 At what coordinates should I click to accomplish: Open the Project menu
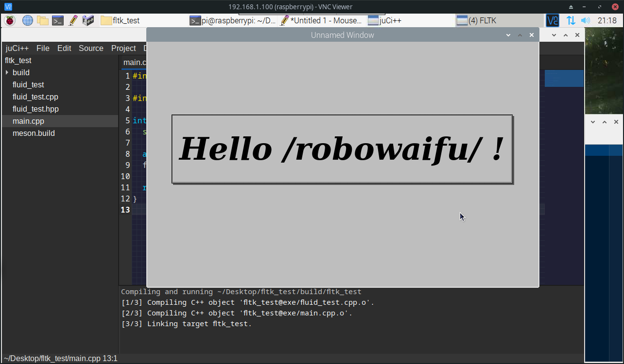(123, 48)
